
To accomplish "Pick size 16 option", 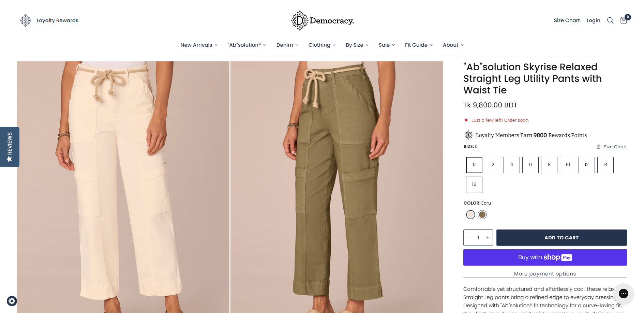I will (x=474, y=184).
